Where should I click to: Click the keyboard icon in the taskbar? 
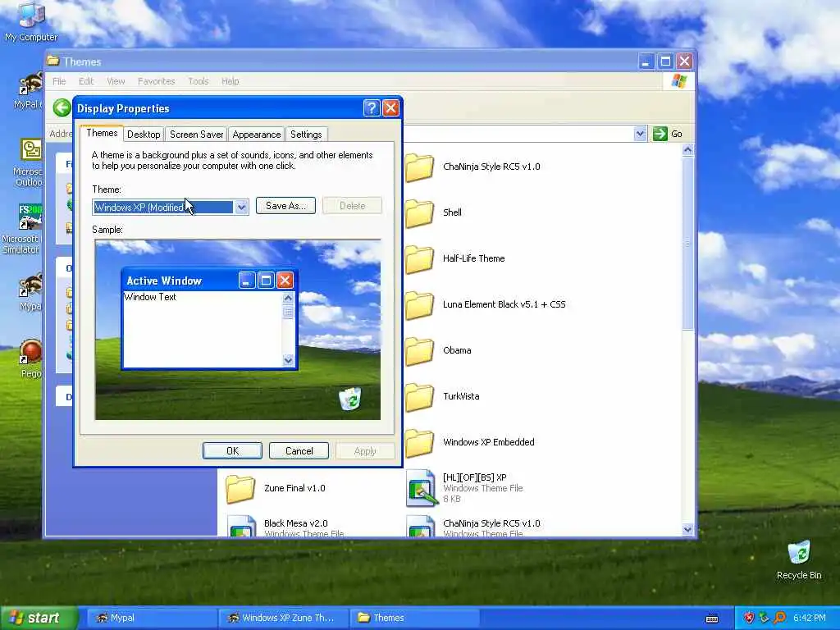(712, 619)
